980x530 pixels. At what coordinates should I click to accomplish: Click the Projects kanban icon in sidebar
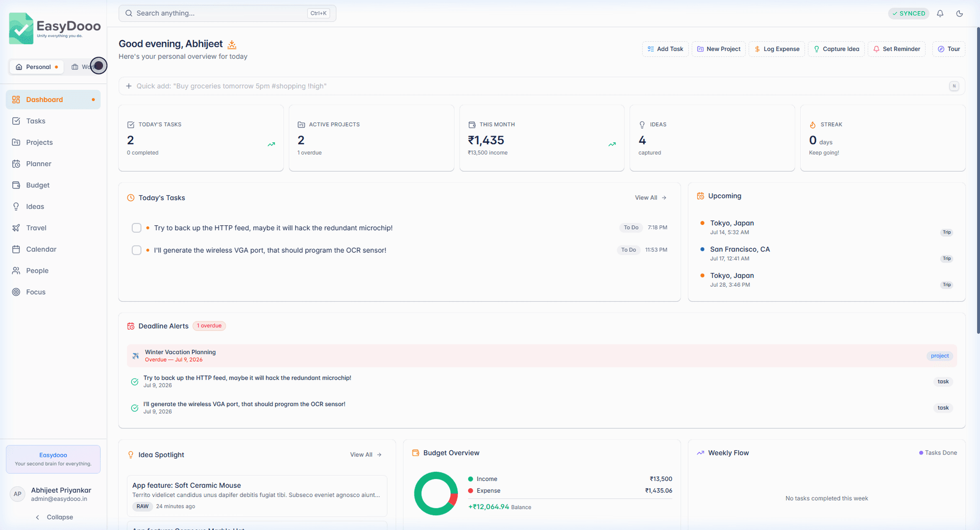click(16, 142)
